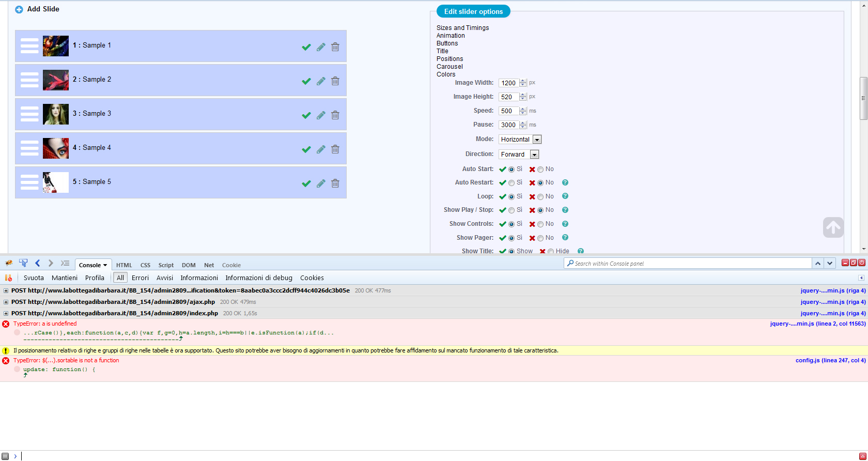Expand the first POST request with token

tap(6, 290)
